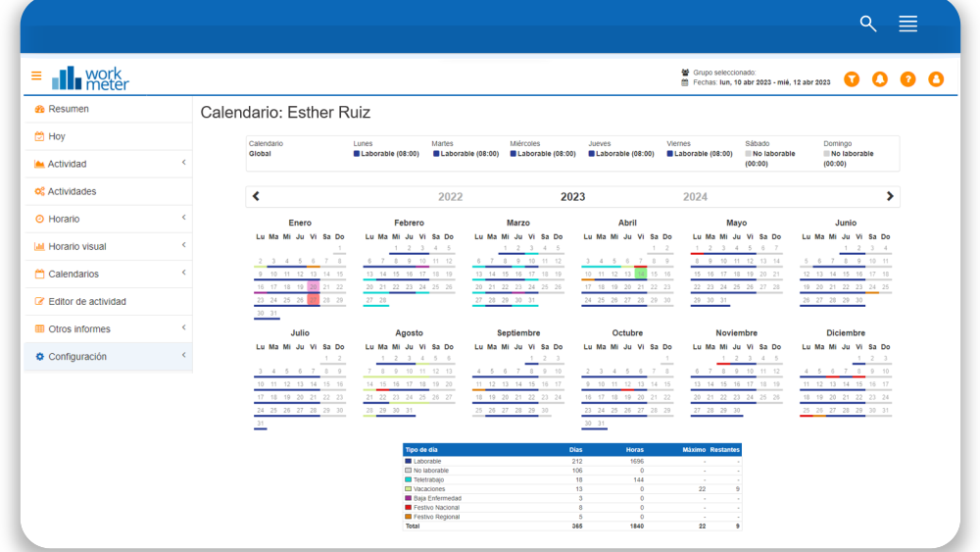Select Editor de actividad in sidebar
The height and width of the screenshot is (552, 980).
(x=87, y=301)
